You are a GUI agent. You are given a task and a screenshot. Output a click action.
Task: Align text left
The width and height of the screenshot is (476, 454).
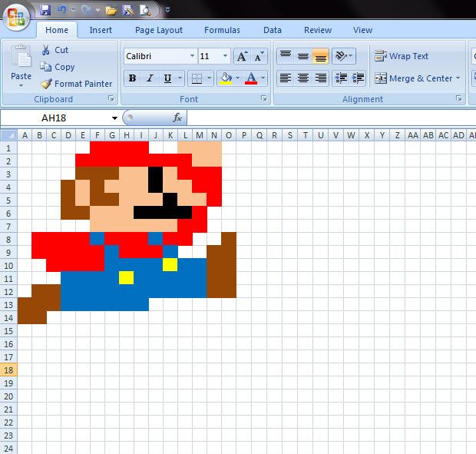[286, 78]
